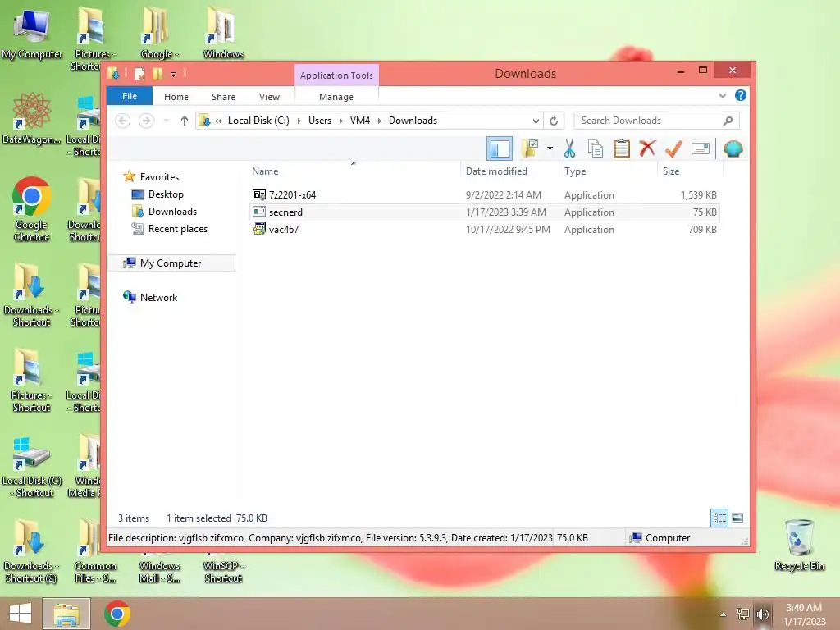Show hidden breadcrumb path with double chevron

click(x=218, y=121)
